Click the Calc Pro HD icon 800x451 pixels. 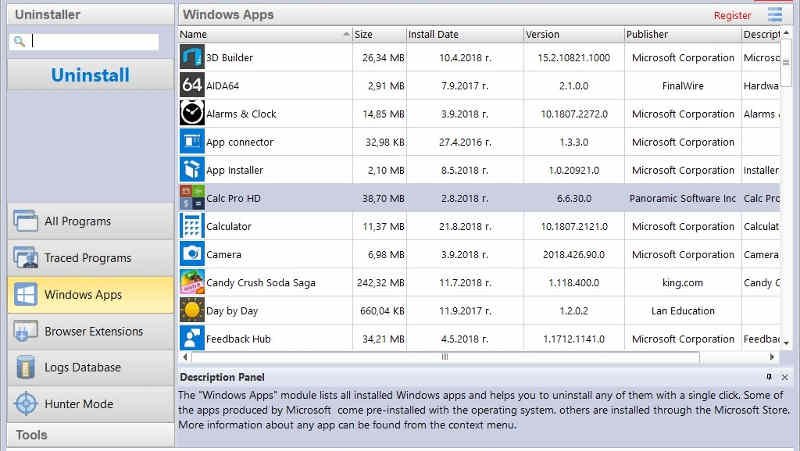point(192,198)
